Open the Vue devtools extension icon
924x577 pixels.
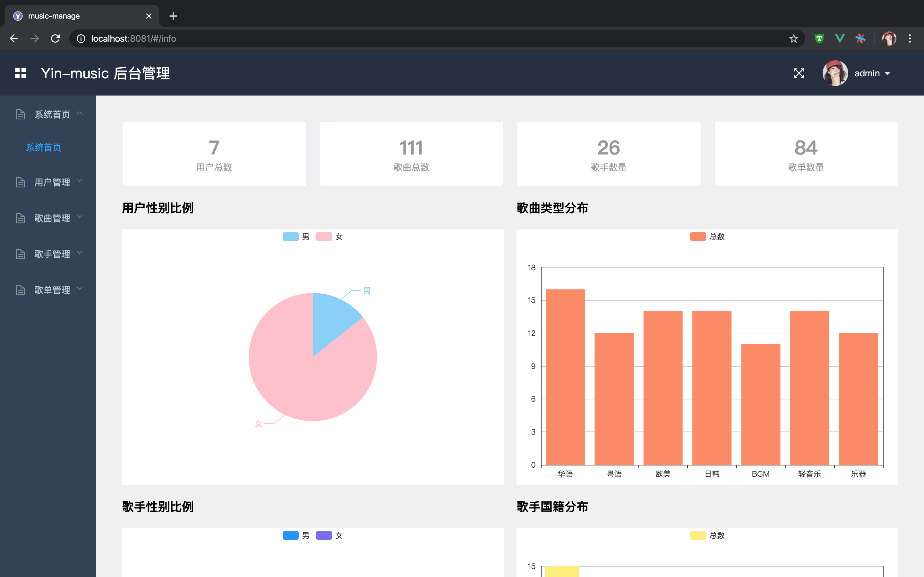(x=840, y=38)
